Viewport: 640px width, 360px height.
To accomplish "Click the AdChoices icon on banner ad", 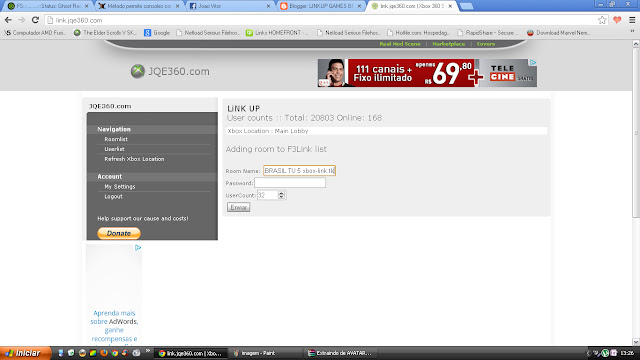I will pos(533,62).
